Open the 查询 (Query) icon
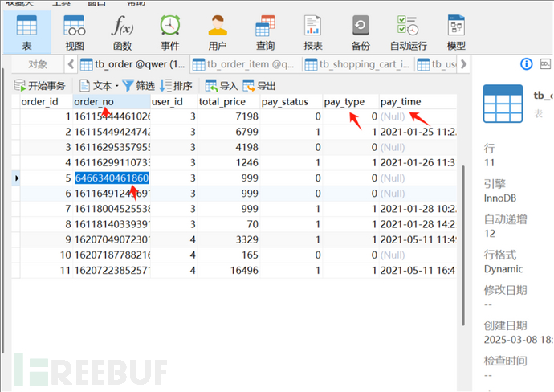 pos(265,33)
